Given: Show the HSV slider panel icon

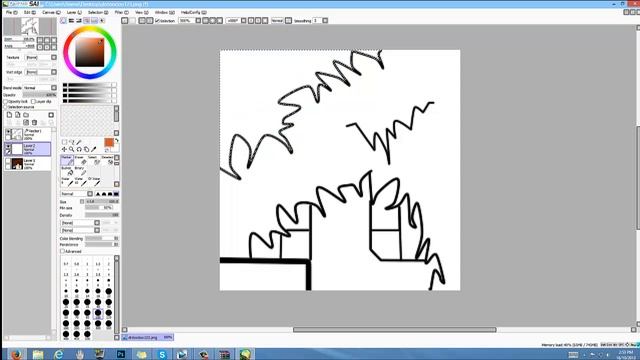Looking at the screenshot, I should (x=79, y=20).
